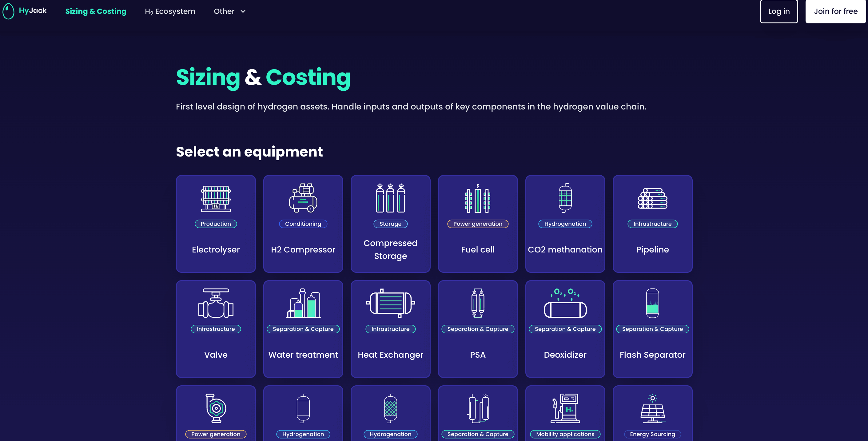Click the Heat Exchanger icon
Viewport: 868px width, 441px height.
(x=391, y=303)
